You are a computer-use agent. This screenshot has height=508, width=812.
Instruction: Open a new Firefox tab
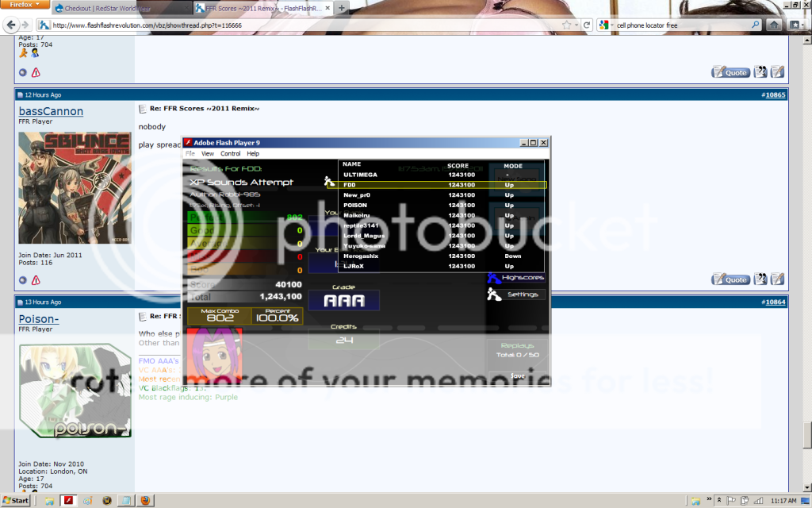(x=342, y=8)
